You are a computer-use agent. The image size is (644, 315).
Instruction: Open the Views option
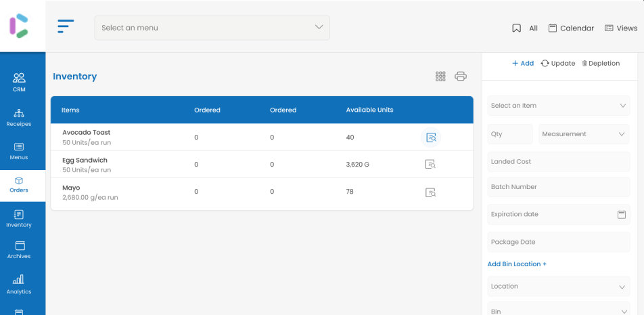click(x=621, y=28)
